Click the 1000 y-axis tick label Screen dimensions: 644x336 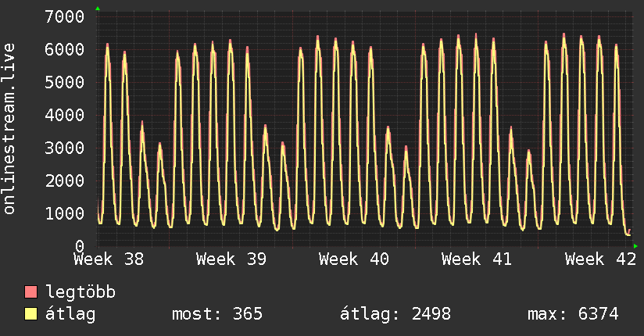tap(65, 213)
